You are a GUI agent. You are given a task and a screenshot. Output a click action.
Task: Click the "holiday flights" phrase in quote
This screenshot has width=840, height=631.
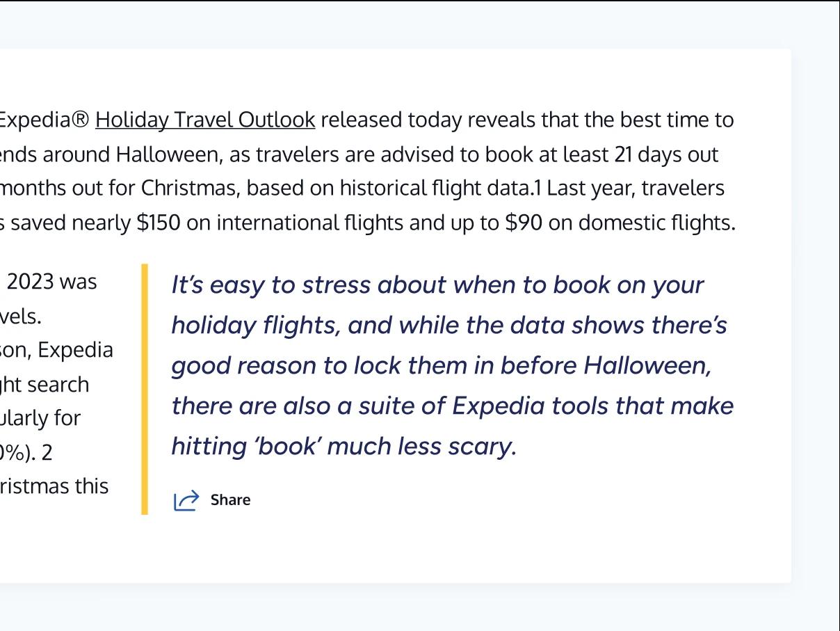[256, 326]
